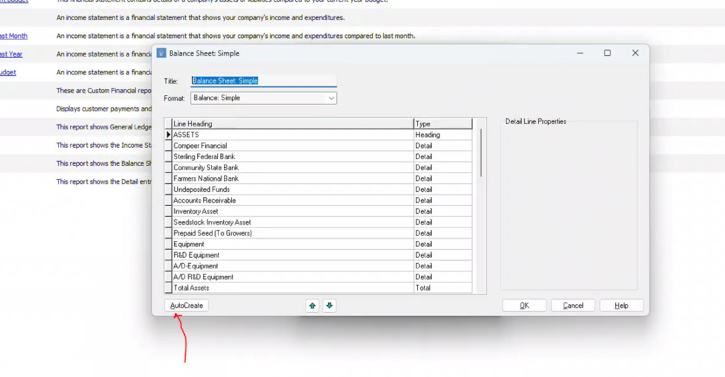Move the selected line up with green arrow

(x=313, y=306)
